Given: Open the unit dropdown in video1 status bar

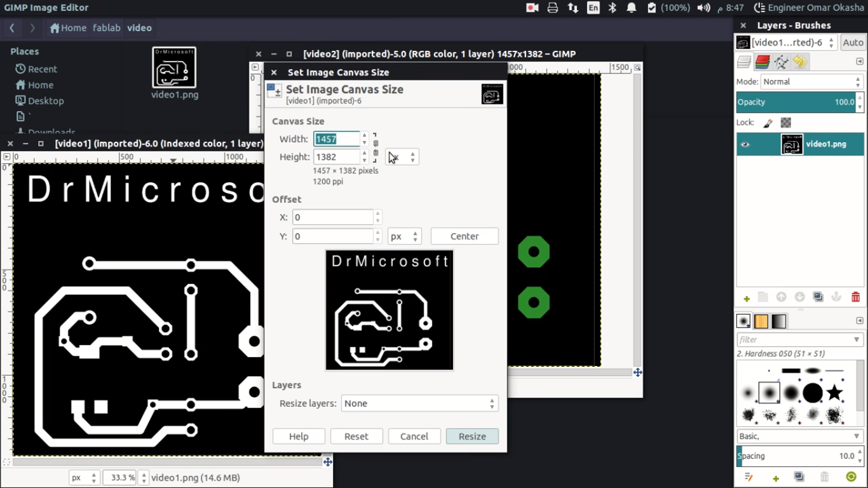Looking at the screenshot, I should [85, 478].
